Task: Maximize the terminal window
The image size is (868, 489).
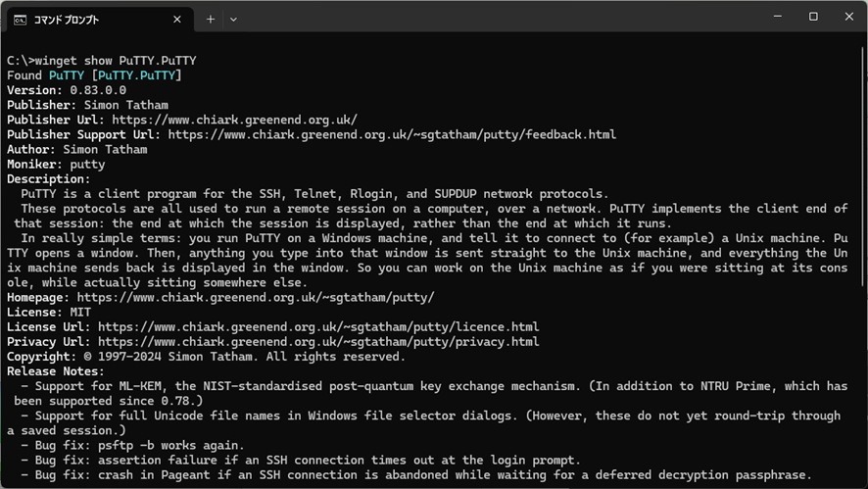Action: (x=813, y=17)
